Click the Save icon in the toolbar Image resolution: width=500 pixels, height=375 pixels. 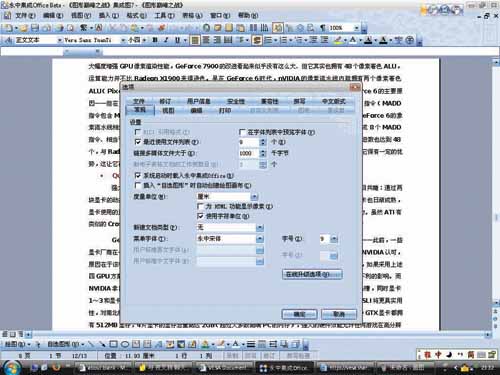35,28
